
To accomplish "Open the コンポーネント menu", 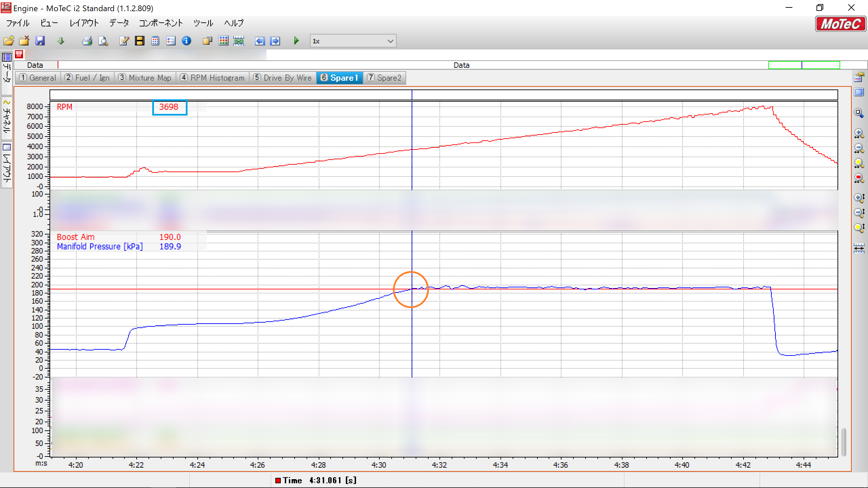I will click(x=161, y=23).
